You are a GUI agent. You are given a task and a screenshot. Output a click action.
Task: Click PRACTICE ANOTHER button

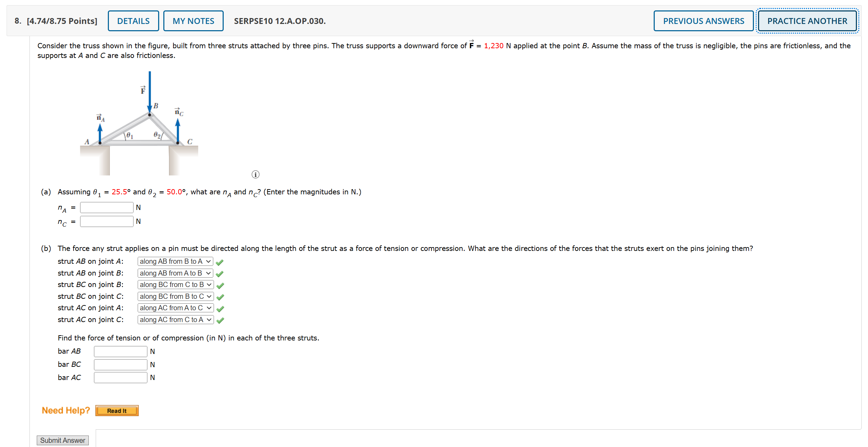tap(807, 21)
